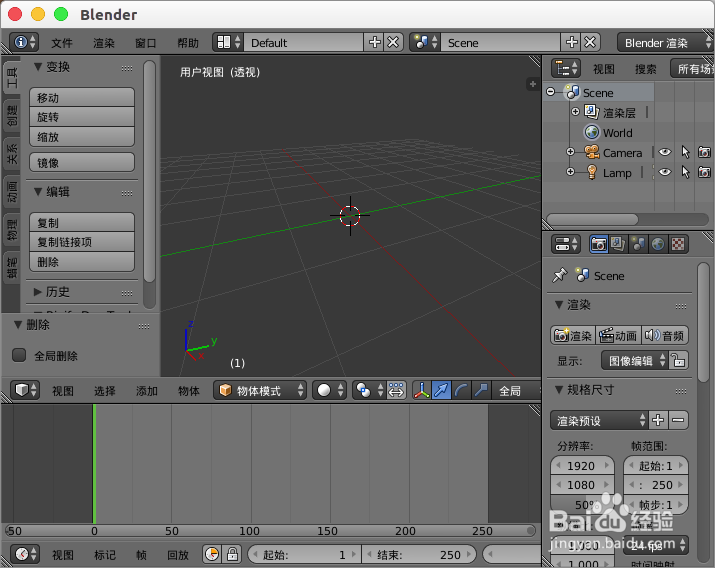Toggle Camera visibility eye icon

[x=665, y=152]
